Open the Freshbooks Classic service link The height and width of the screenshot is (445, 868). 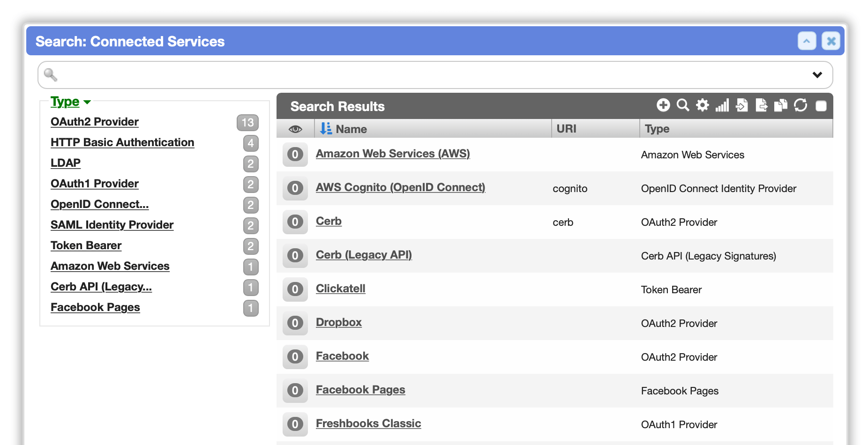(x=368, y=423)
